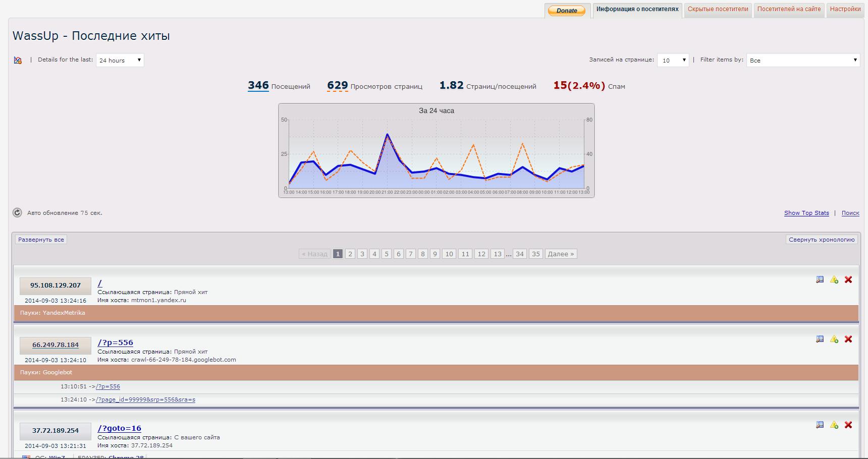Delete the 66.249.78.184 record with red X

pyautogui.click(x=848, y=339)
